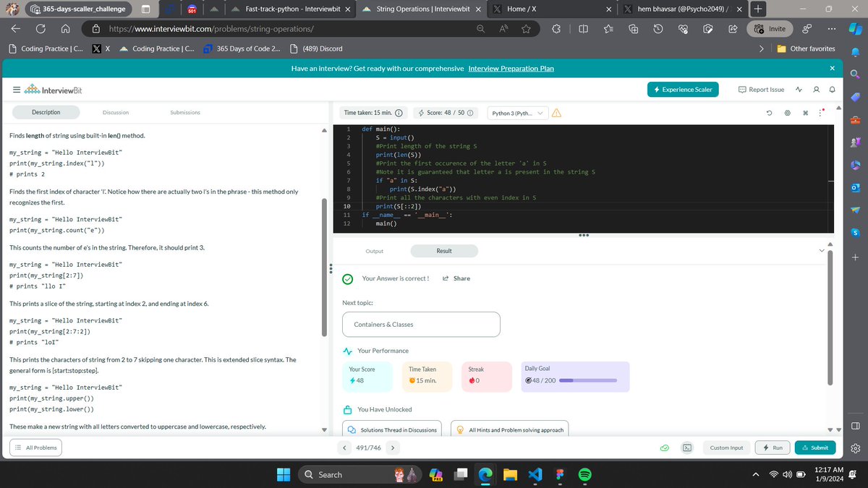This screenshot has height=488, width=868.
Task: Switch to the Description tab
Action: pyautogui.click(x=46, y=112)
